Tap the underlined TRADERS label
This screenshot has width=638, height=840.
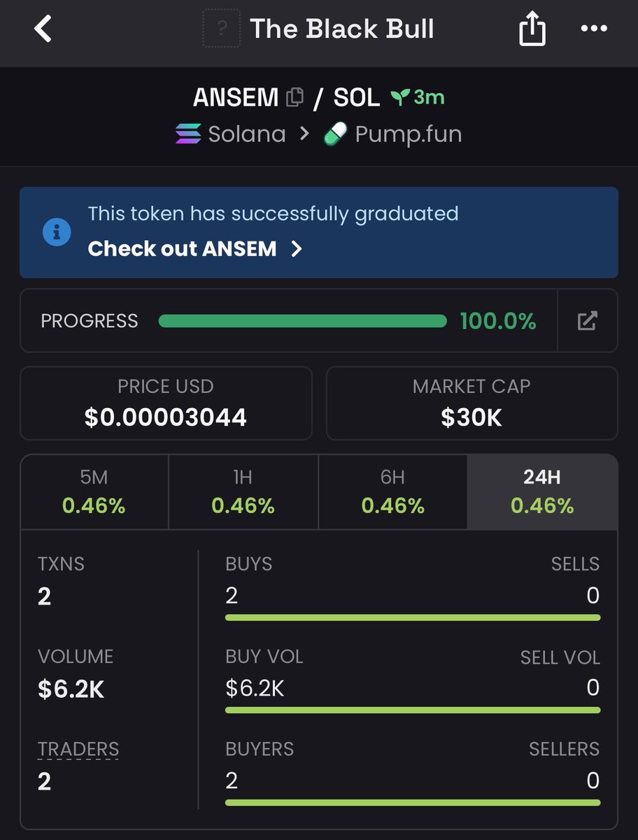tap(78, 749)
